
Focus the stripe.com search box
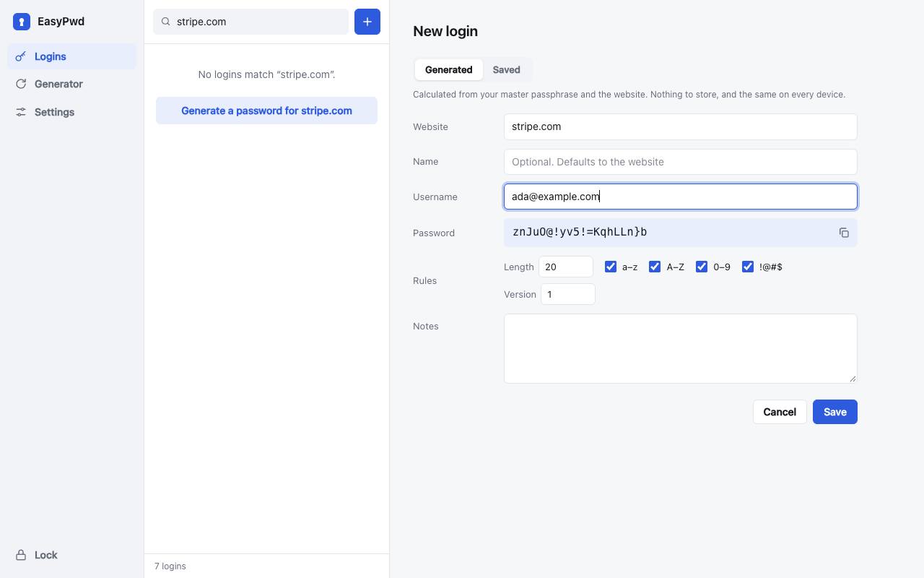(x=250, y=22)
